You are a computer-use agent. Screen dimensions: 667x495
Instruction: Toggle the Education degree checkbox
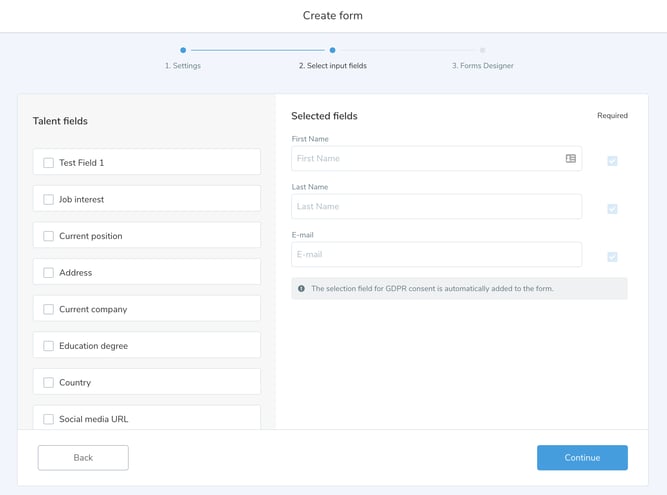point(48,346)
